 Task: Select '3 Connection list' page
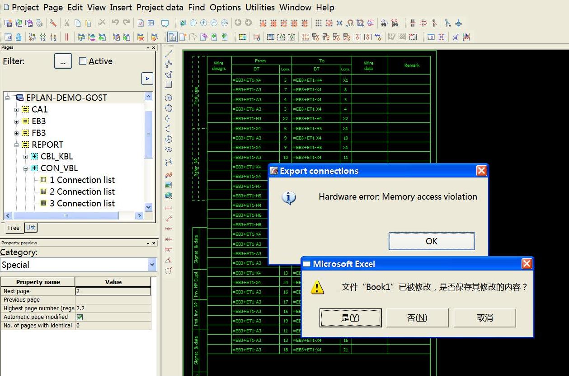click(82, 203)
